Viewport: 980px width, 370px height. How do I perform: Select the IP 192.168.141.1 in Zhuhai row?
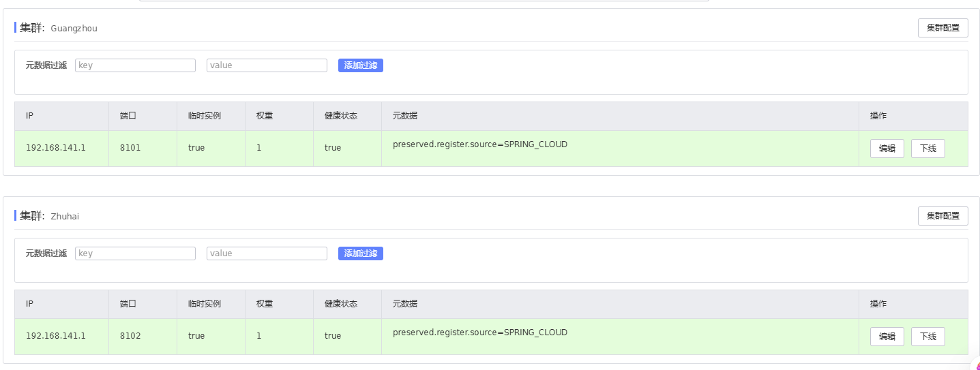point(56,336)
